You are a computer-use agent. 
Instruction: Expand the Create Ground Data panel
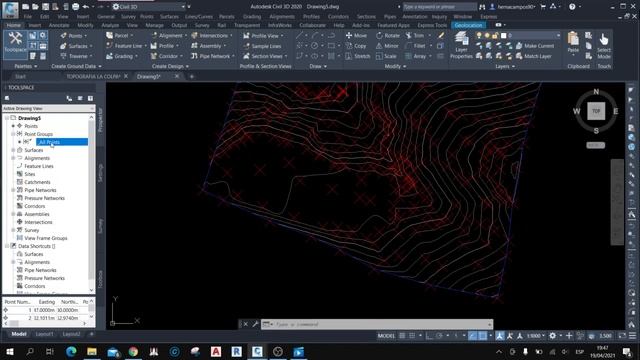[x=76, y=66]
